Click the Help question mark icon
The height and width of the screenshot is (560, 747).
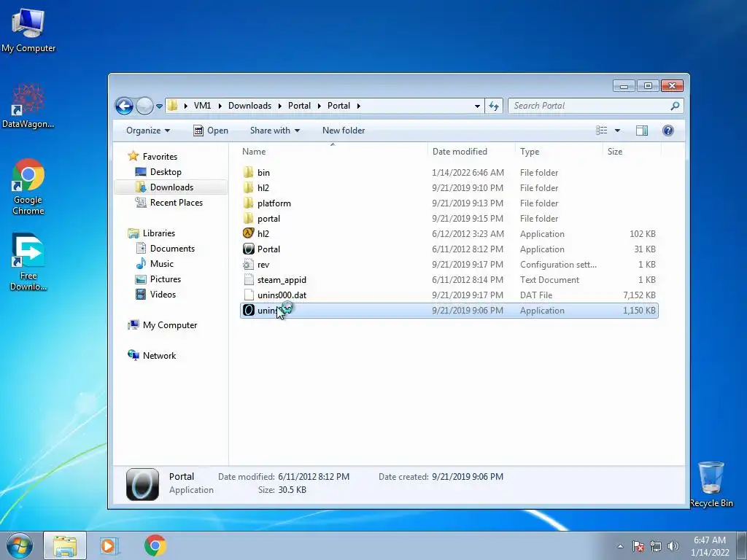pyautogui.click(x=668, y=131)
